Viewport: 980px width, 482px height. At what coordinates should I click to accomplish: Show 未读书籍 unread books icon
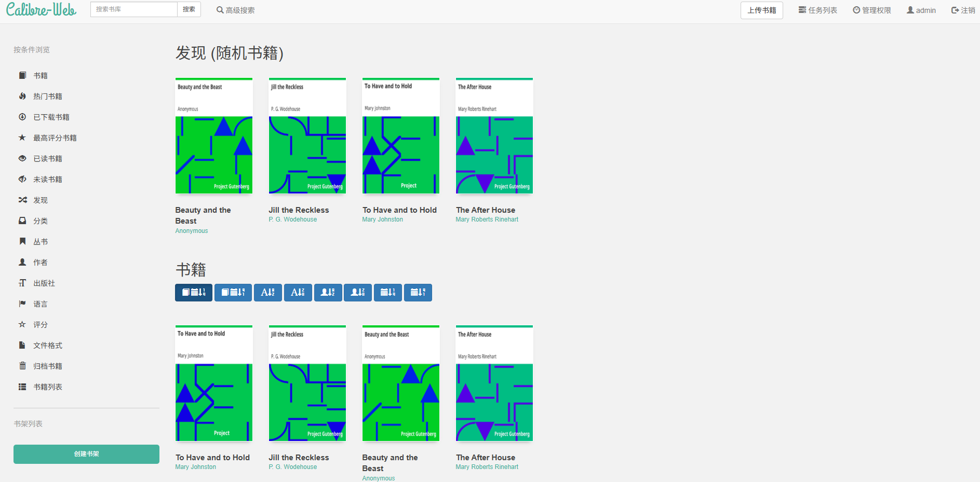click(x=22, y=179)
